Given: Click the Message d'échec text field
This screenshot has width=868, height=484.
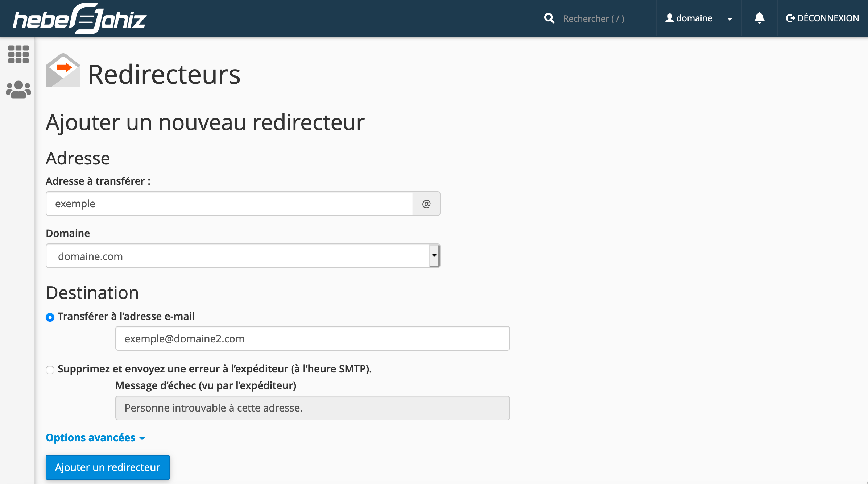Looking at the screenshot, I should point(313,408).
